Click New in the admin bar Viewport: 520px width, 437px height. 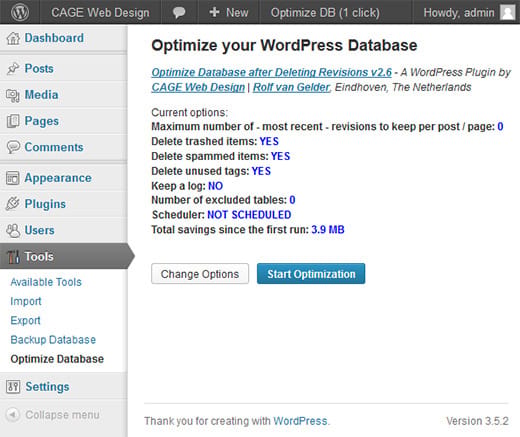[x=237, y=13]
